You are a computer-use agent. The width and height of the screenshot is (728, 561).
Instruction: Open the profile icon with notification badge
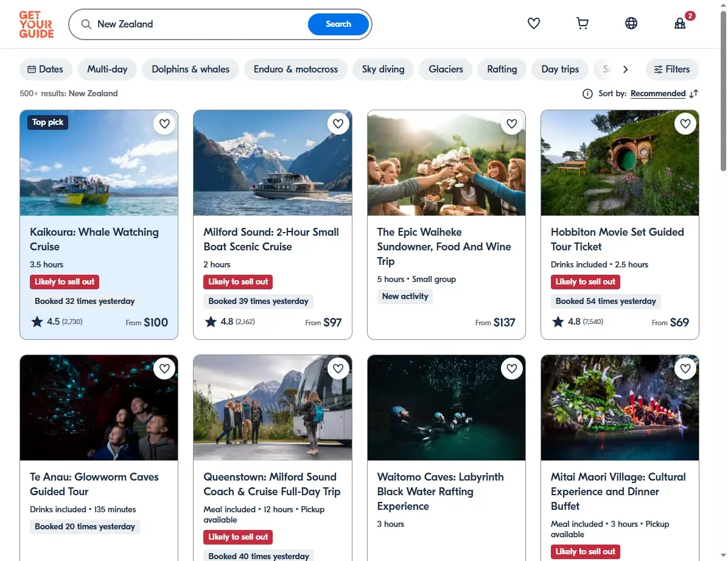tap(680, 23)
